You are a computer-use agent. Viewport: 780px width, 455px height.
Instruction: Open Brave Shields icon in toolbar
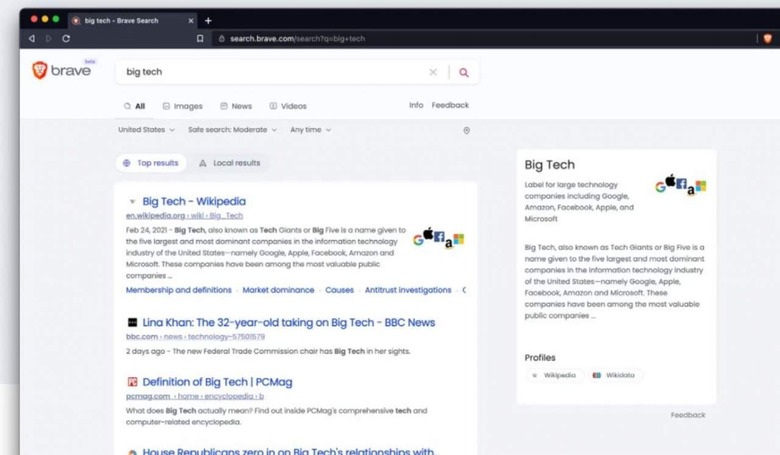point(767,39)
